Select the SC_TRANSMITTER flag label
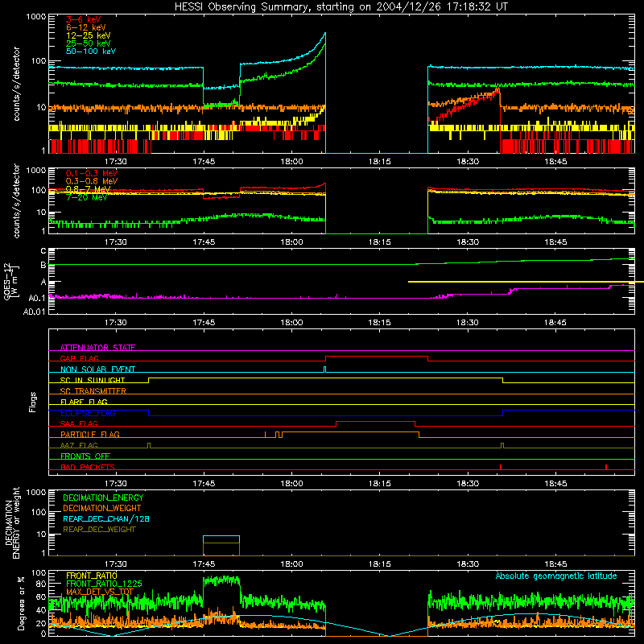The width and height of the screenshot is (644, 644). point(93,391)
